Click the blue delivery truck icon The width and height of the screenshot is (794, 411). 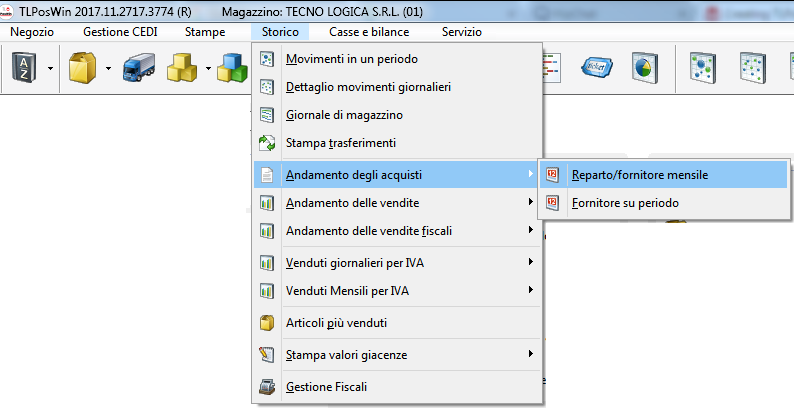click(x=139, y=68)
